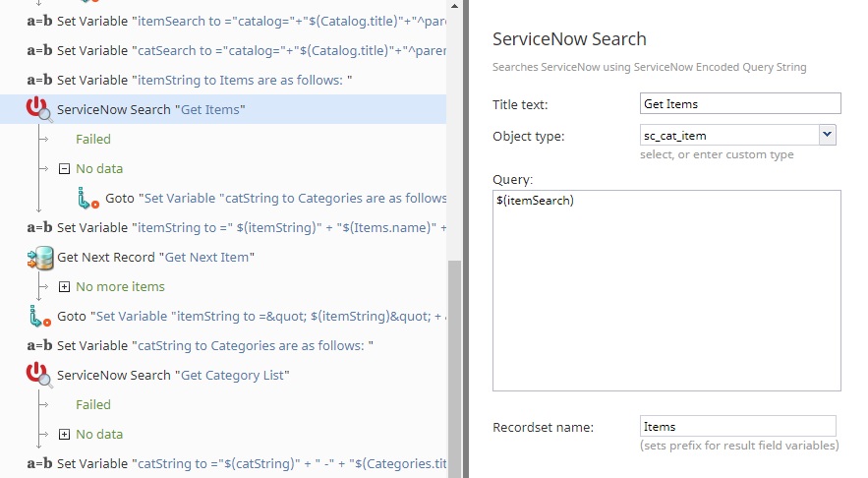This screenshot has height=478, width=868.
Task: Expand the No more items branch
Action: click(64, 286)
